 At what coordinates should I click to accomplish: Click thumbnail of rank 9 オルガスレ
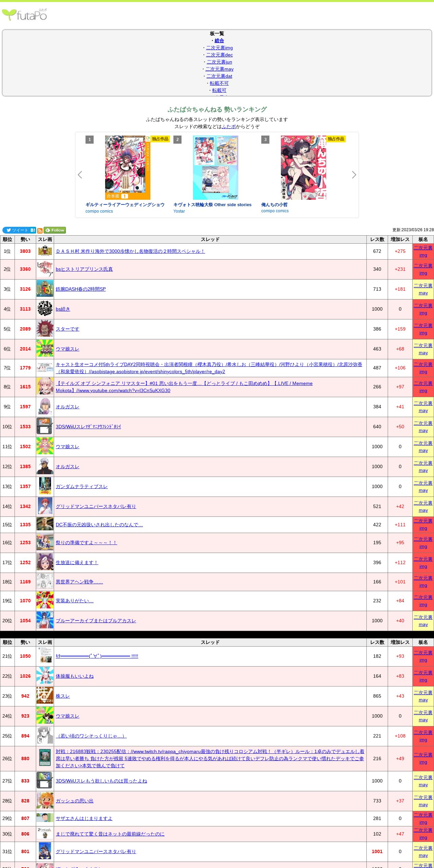coord(45,407)
